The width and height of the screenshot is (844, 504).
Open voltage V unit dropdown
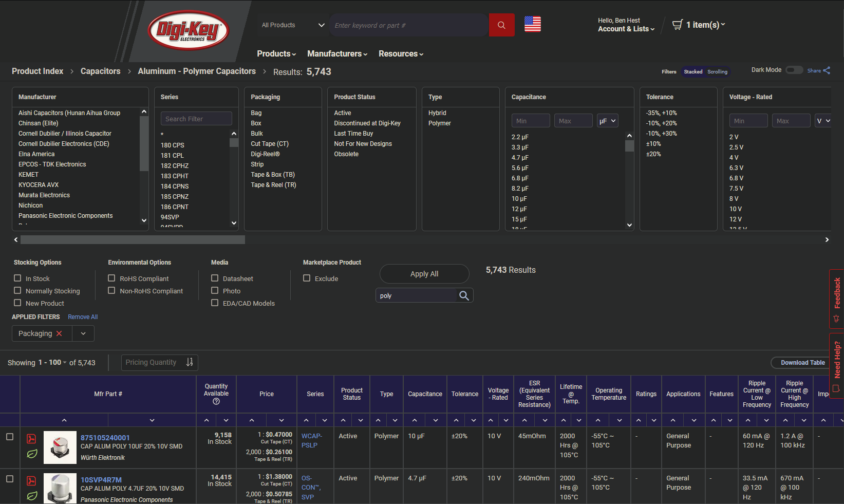coord(823,121)
